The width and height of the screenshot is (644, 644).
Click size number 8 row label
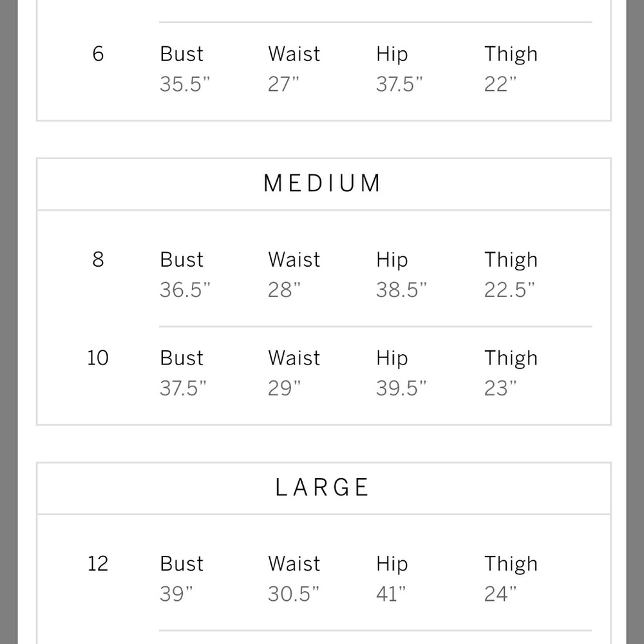[x=98, y=260]
